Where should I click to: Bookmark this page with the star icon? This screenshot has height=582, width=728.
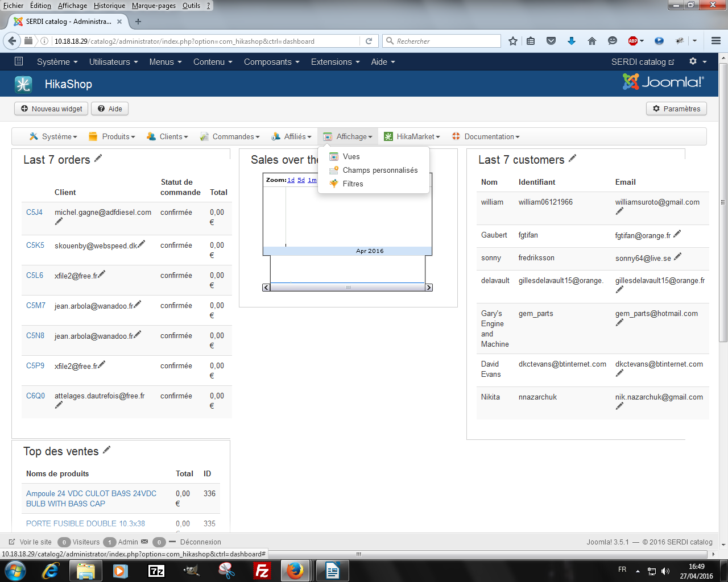pyautogui.click(x=513, y=41)
